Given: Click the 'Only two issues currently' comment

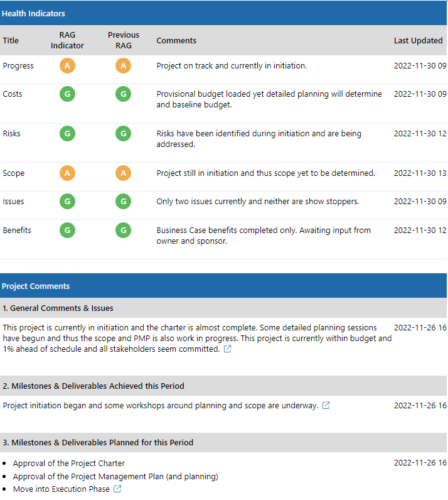Looking at the screenshot, I should 258,202.
